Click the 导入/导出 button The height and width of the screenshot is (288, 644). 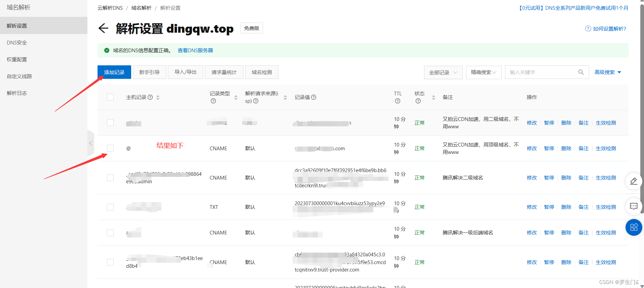pyautogui.click(x=185, y=72)
